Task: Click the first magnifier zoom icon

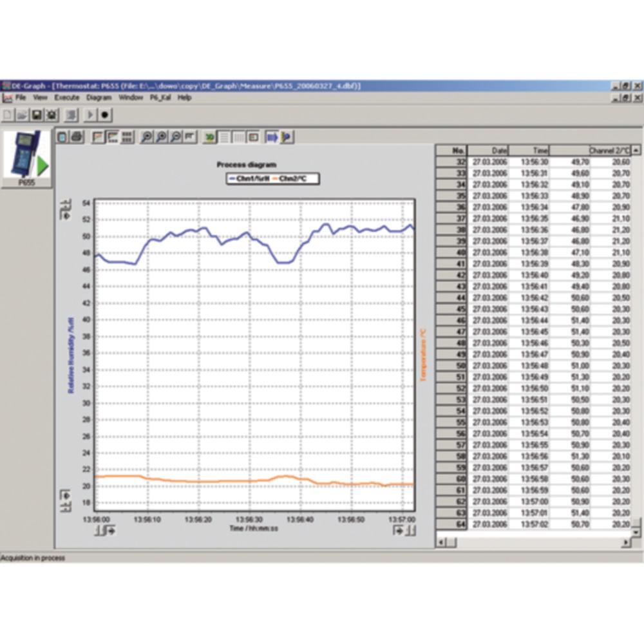Action: (x=147, y=137)
